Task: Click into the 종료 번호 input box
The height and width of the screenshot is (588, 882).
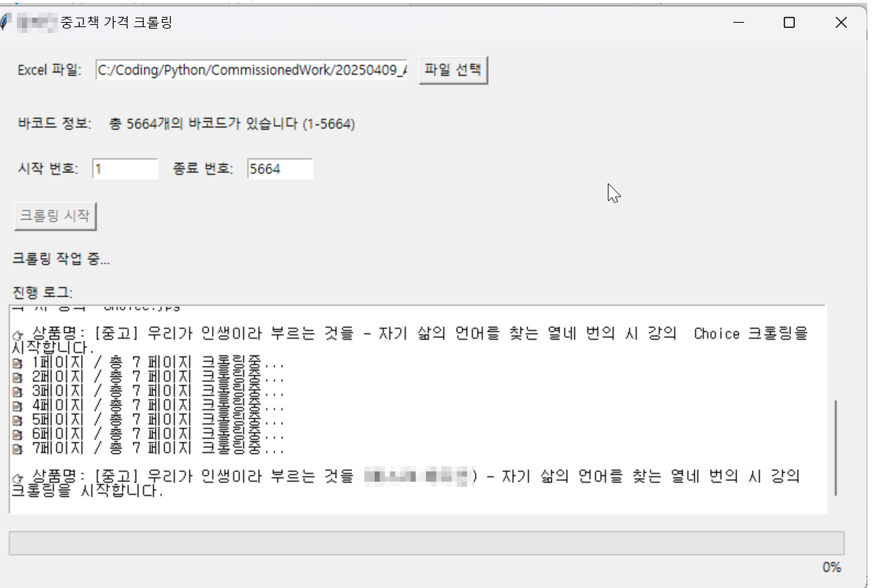Action: click(x=279, y=169)
